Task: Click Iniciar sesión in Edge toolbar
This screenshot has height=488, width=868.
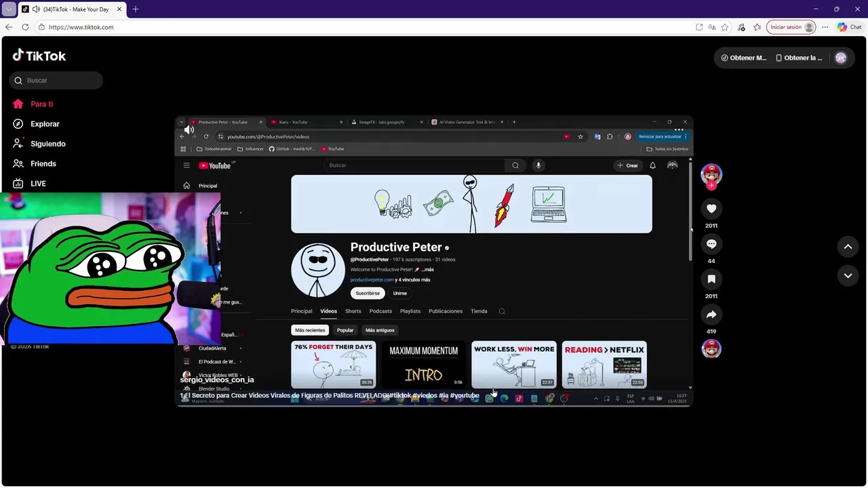Action: pyautogui.click(x=791, y=27)
